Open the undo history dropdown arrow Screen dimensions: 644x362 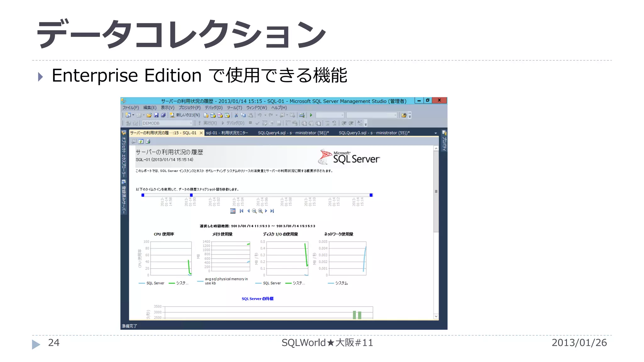(x=265, y=115)
